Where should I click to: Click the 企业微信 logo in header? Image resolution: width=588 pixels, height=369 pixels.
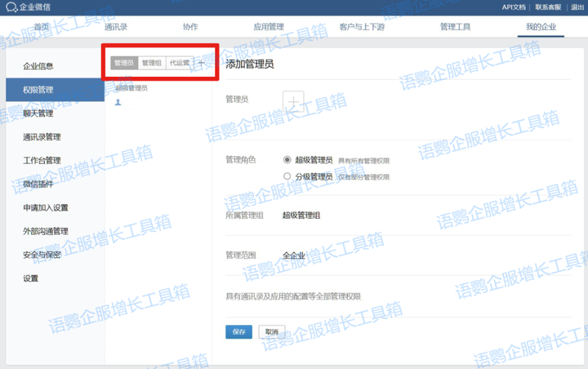(x=26, y=7)
